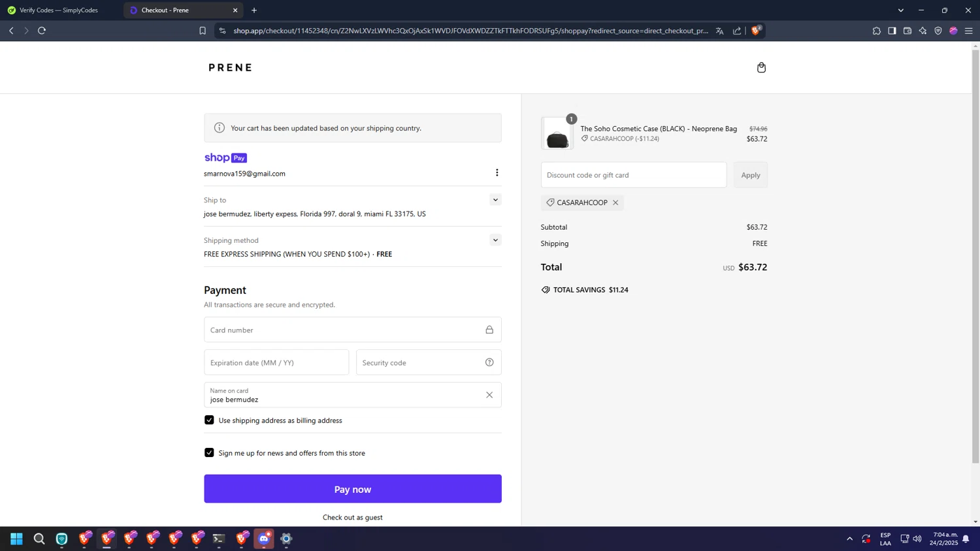This screenshot has width=980, height=551.
Task: Open the browser extensions puzzle icon
Action: point(877,31)
